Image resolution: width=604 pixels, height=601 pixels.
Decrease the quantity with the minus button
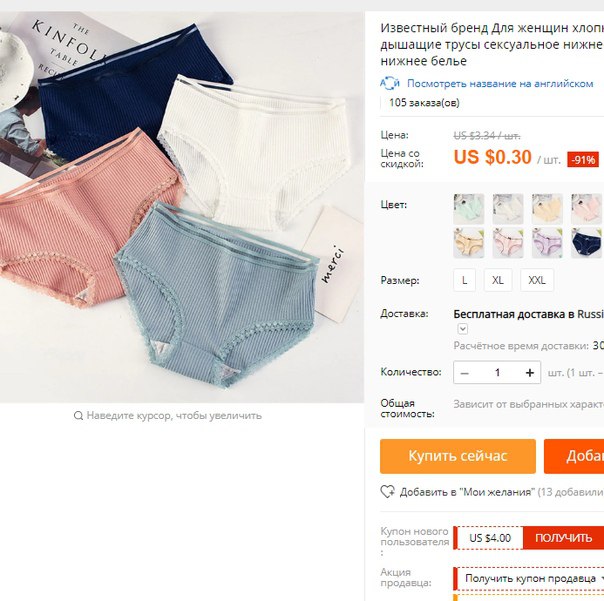tap(465, 373)
